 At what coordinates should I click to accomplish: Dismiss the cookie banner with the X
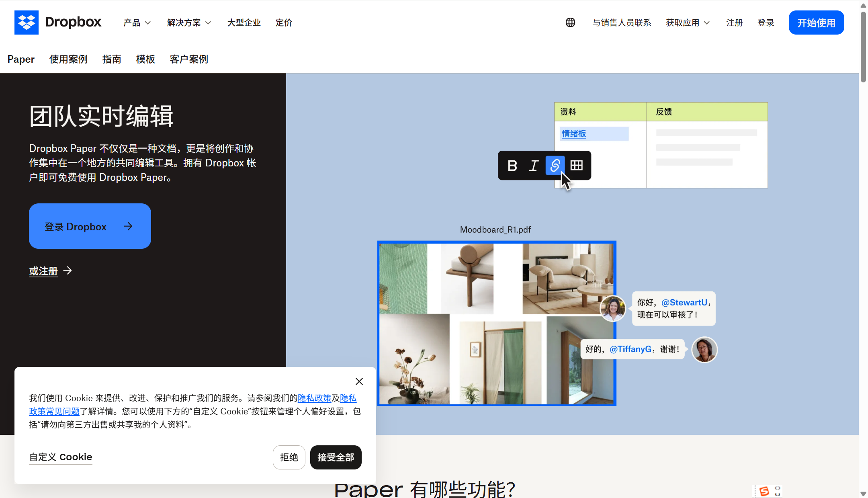pyautogui.click(x=359, y=381)
